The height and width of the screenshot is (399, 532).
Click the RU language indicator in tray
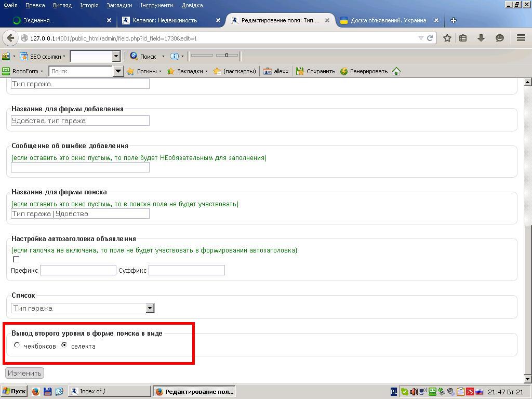[x=394, y=392]
